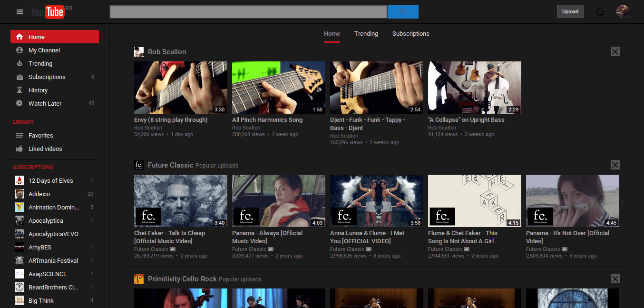Dismiss the Primitivity Cello Rock section
The width and height of the screenshot is (644, 308).
tap(615, 279)
